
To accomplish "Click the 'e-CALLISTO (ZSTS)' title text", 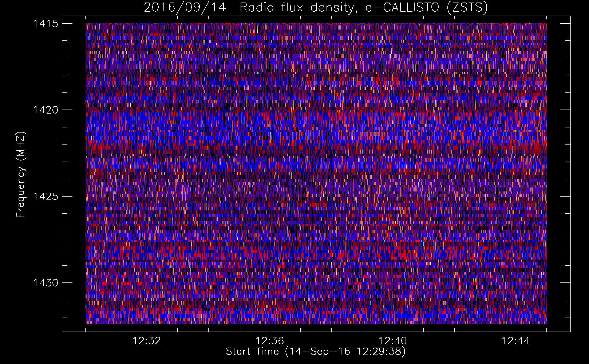I will pos(427,8).
